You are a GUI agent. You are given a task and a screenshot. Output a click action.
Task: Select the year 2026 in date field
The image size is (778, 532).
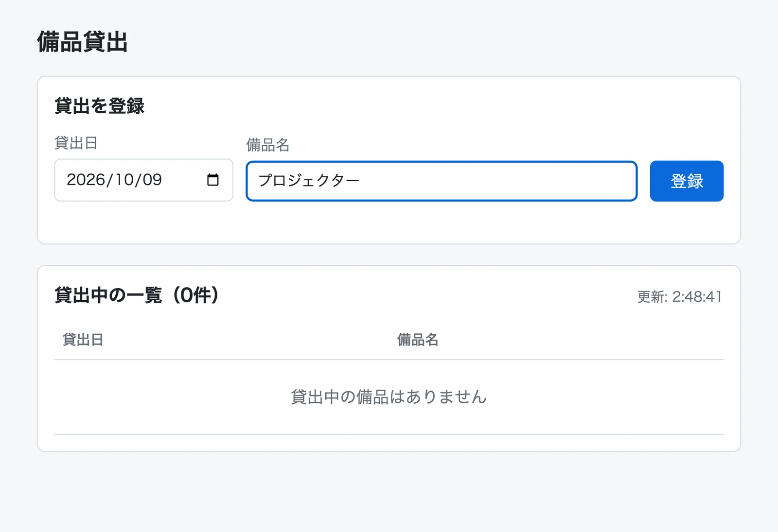click(86, 180)
